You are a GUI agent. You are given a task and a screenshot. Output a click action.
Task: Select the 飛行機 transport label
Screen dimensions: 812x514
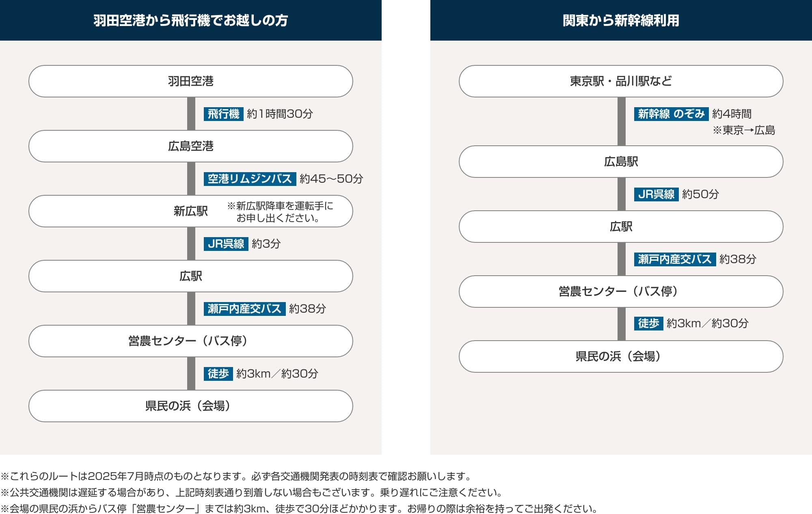[223, 114]
